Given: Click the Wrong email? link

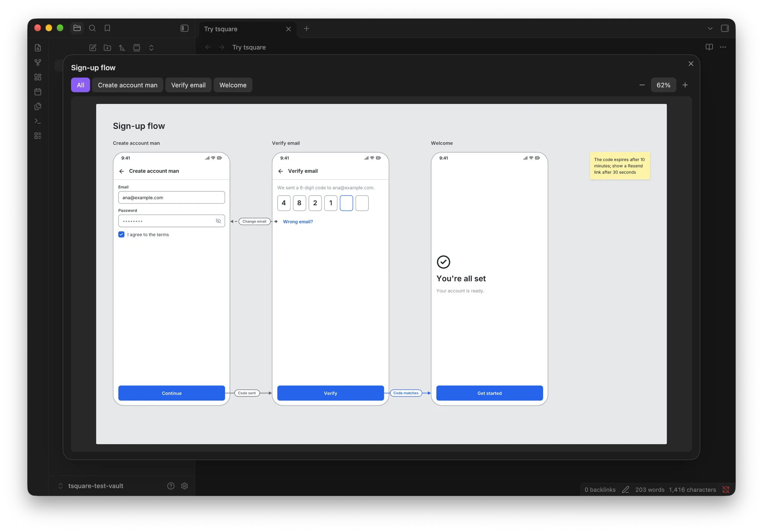Looking at the screenshot, I should coord(298,222).
